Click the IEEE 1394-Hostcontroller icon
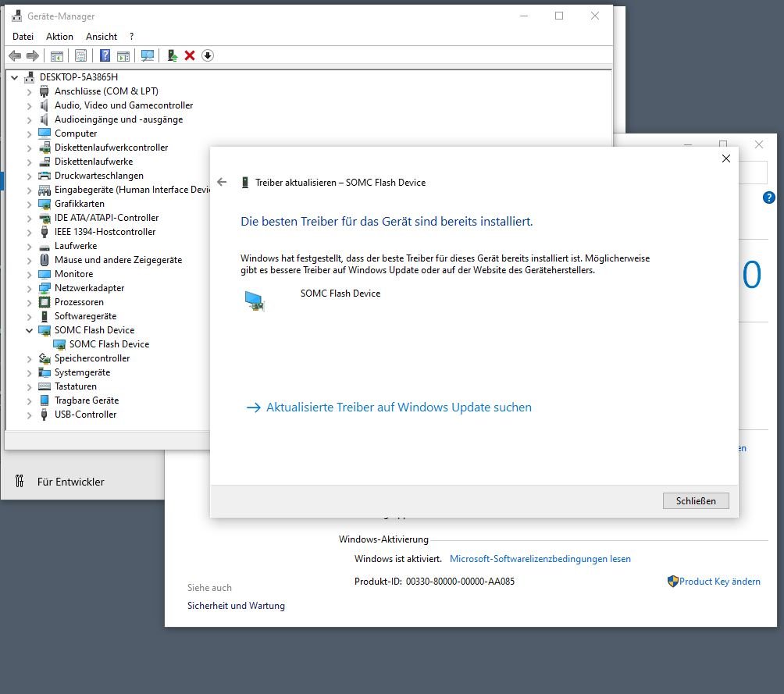Image resolution: width=784 pixels, height=694 pixels. pyautogui.click(x=45, y=232)
